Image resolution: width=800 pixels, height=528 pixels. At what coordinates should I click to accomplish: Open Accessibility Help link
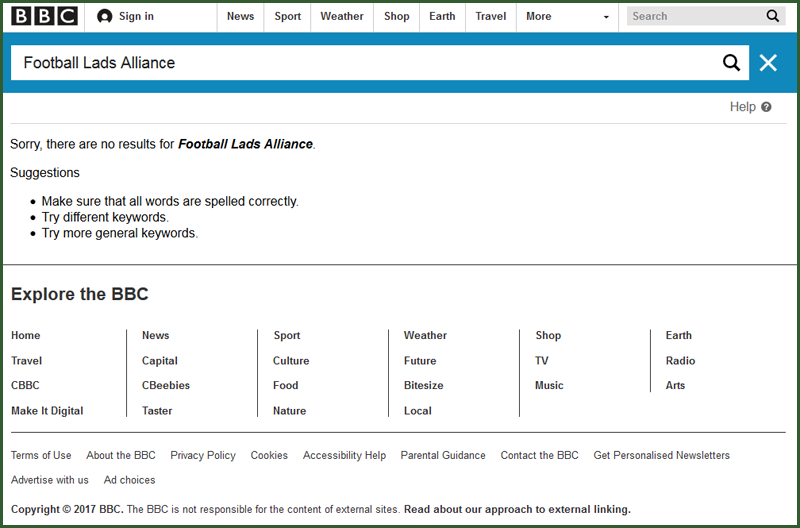[344, 455]
